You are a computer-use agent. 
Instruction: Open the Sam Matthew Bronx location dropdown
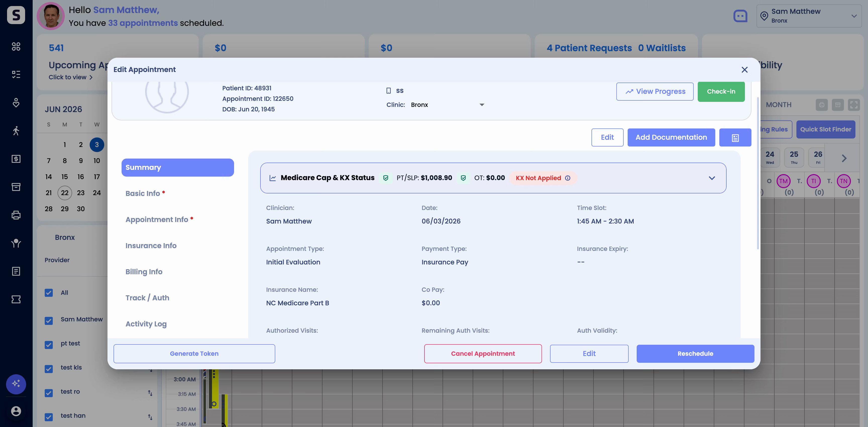tap(809, 16)
